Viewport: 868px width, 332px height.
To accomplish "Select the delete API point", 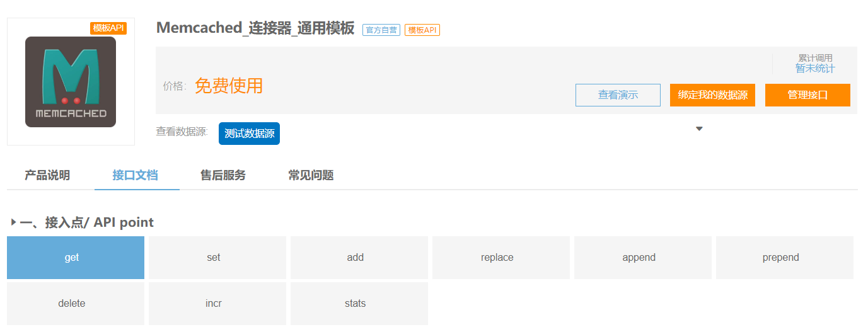I will 76,304.
